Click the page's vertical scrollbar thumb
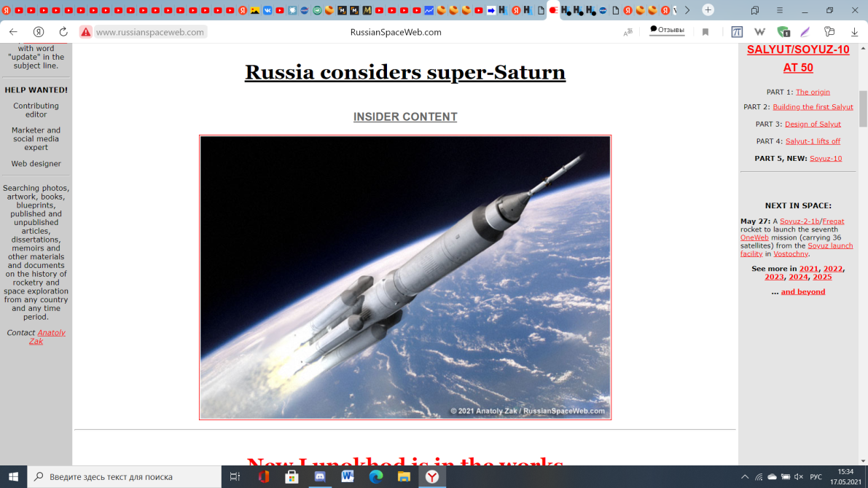The image size is (868, 488). (863, 108)
